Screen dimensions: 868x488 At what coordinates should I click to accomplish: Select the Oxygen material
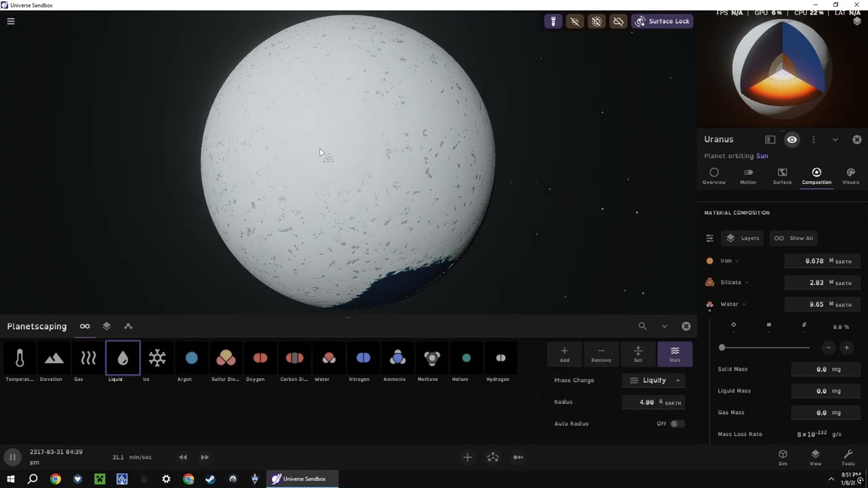(x=260, y=359)
